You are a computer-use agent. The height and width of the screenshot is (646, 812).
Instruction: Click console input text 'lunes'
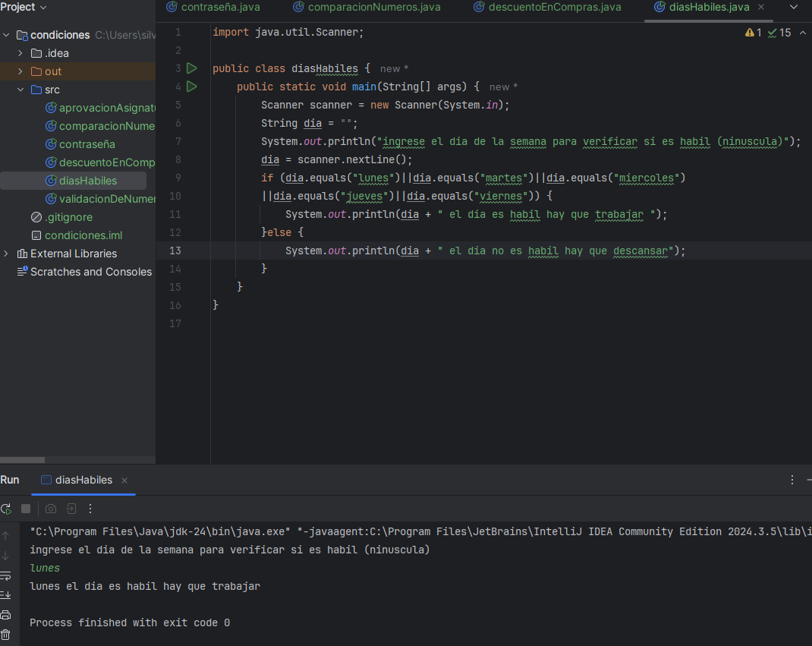[x=45, y=569]
